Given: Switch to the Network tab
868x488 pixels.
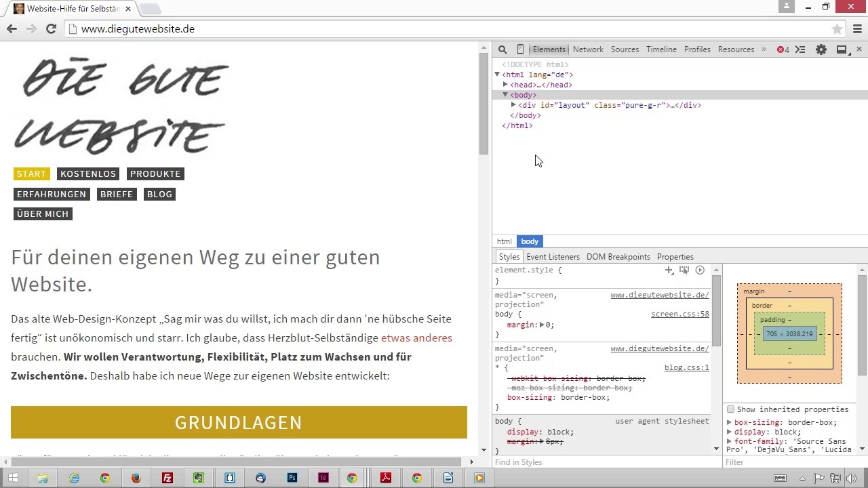Looking at the screenshot, I should 588,49.
